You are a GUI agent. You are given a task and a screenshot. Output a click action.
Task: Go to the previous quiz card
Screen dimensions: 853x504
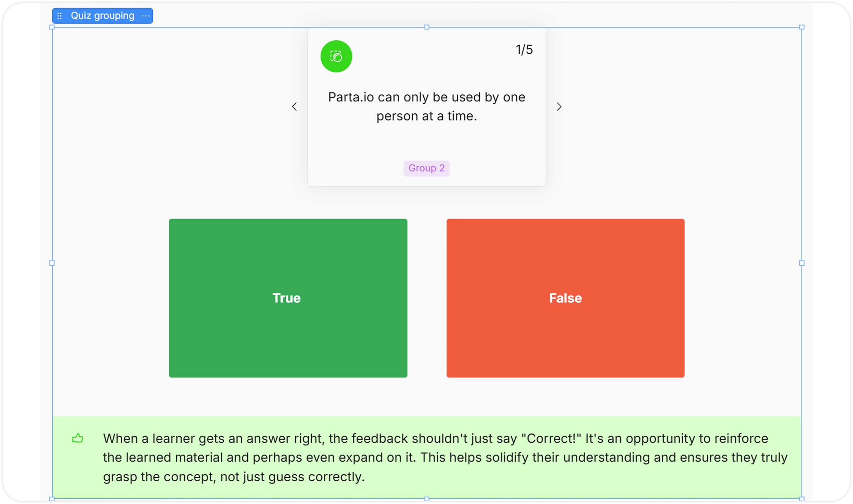point(295,107)
